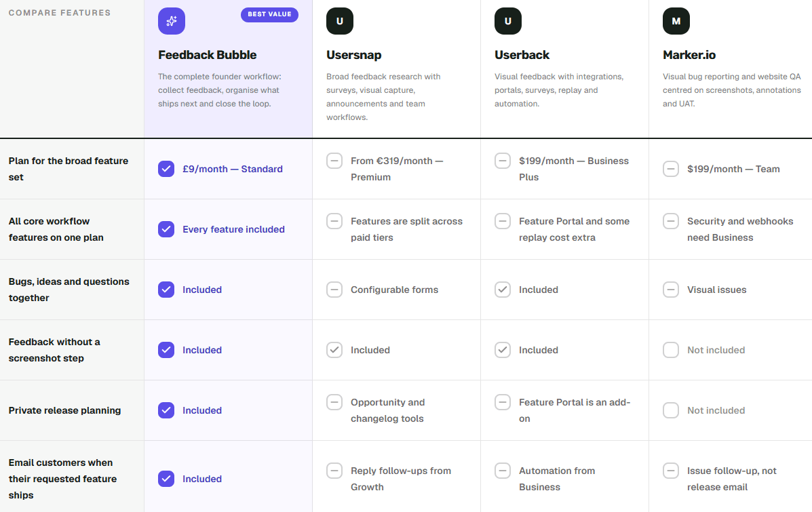Click 'Visual issues' cell text
Image resolution: width=812 pixels, height=512 pixels.
[717, 290]
